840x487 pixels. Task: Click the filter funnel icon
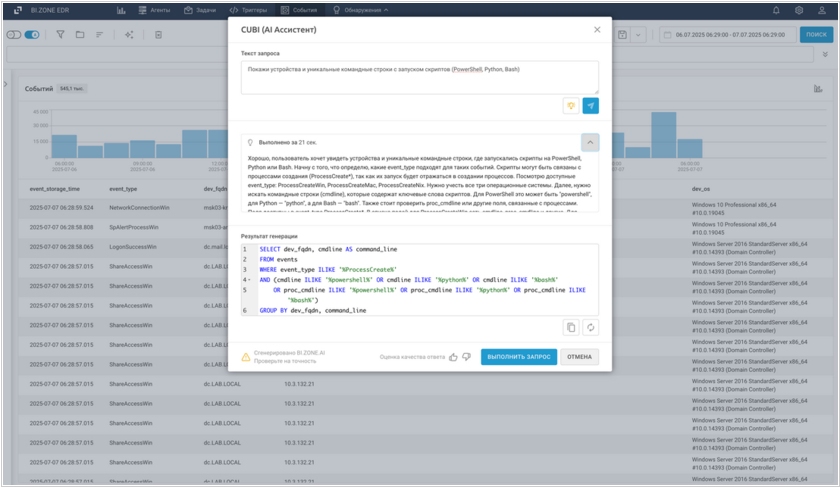tap(61, 35)
